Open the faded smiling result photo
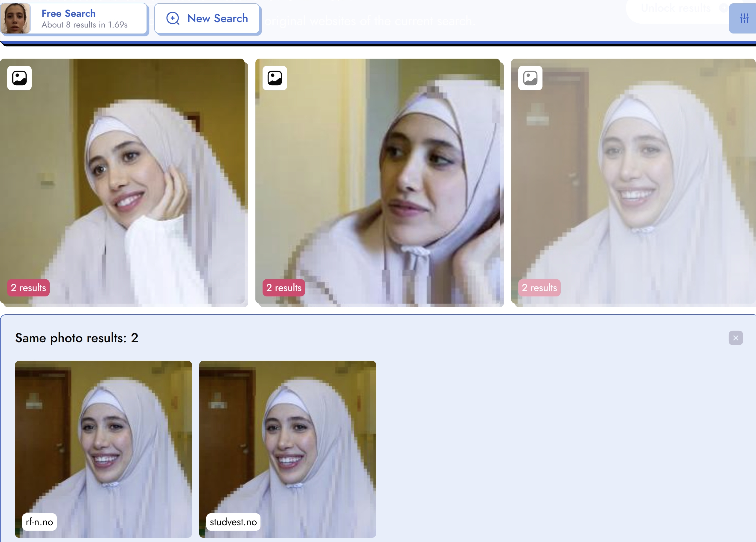Viewport: 756px width, 542px height. click(633, 181)
